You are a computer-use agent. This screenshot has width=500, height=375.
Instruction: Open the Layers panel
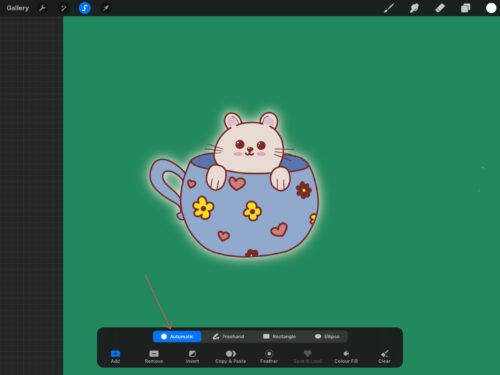tap(465, 8)
